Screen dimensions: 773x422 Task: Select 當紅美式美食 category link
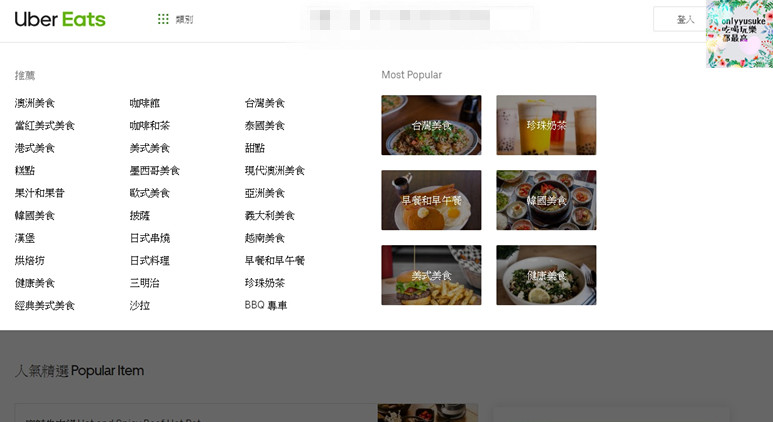44,126
